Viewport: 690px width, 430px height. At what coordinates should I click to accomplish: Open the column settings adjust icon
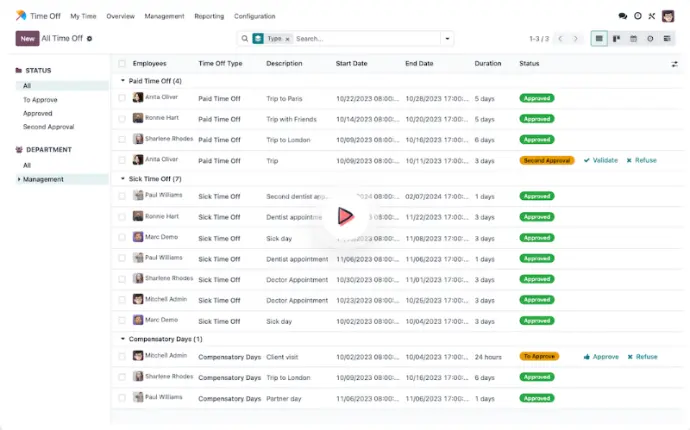pyautogui.click(x=674, y=63)
